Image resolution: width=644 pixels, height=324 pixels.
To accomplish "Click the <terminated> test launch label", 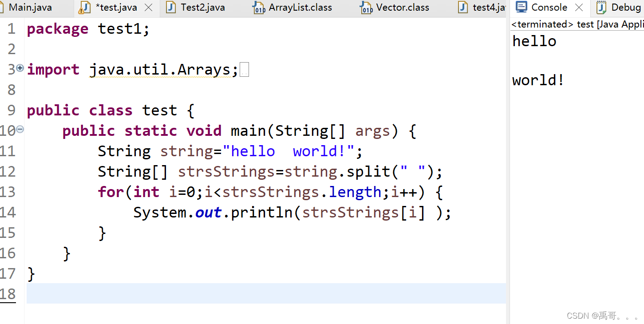I will pos(577,24).
